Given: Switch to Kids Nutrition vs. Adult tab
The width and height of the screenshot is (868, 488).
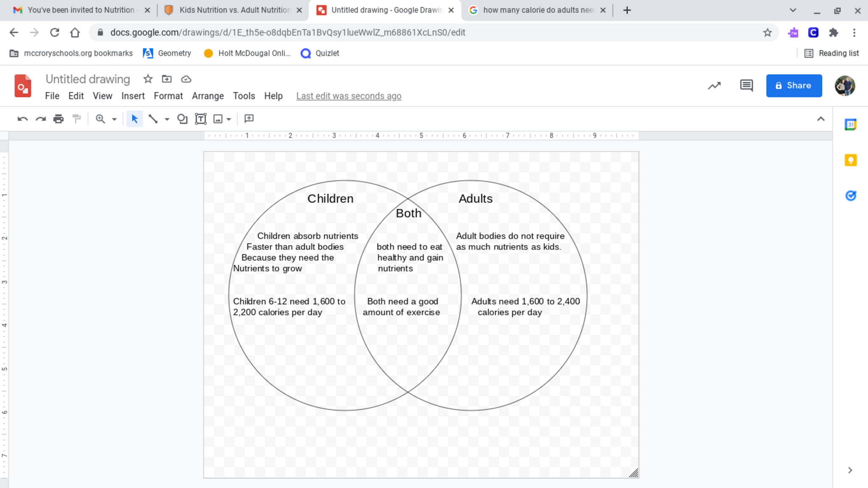Looking at the screenshot, I should [234, 10].
